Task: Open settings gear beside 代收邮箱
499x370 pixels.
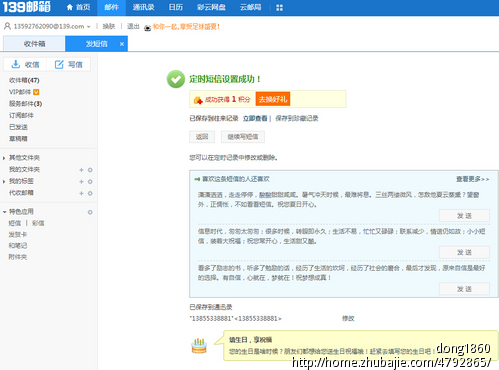Action: click(x=90, y=193)
